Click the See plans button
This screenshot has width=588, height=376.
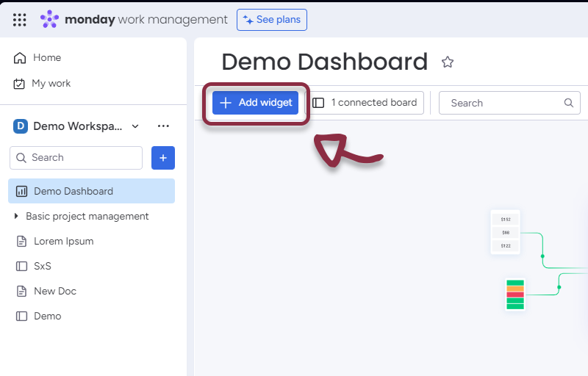tap(272, 20)
